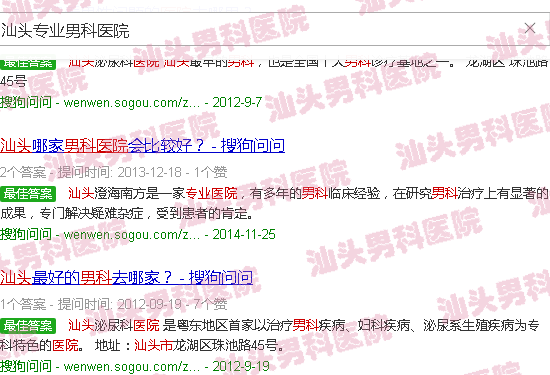Image resolution: width=550 pixels, height=375 pixels.
Task: Click the snippet text 地址：汕头市龙湖区珠池路45号
Action: (189, 346)
